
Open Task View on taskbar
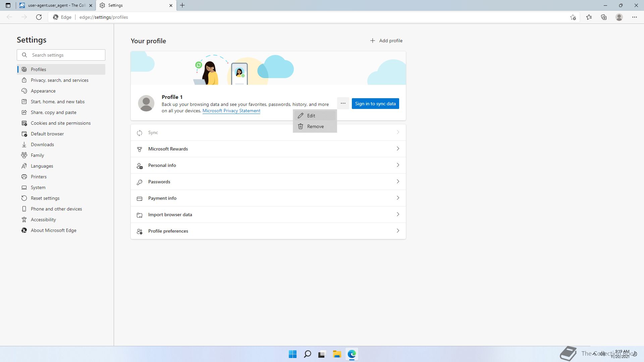pos(322,354)
